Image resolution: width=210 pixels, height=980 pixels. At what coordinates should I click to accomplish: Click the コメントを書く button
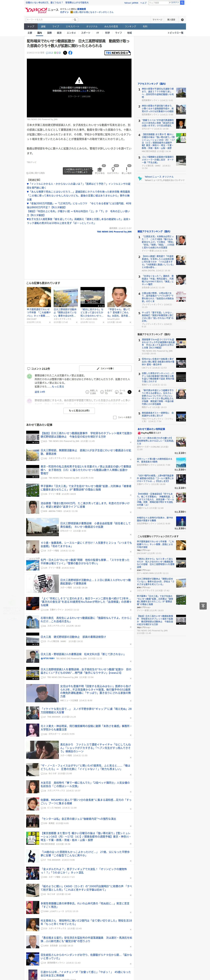tap(105, 369)
